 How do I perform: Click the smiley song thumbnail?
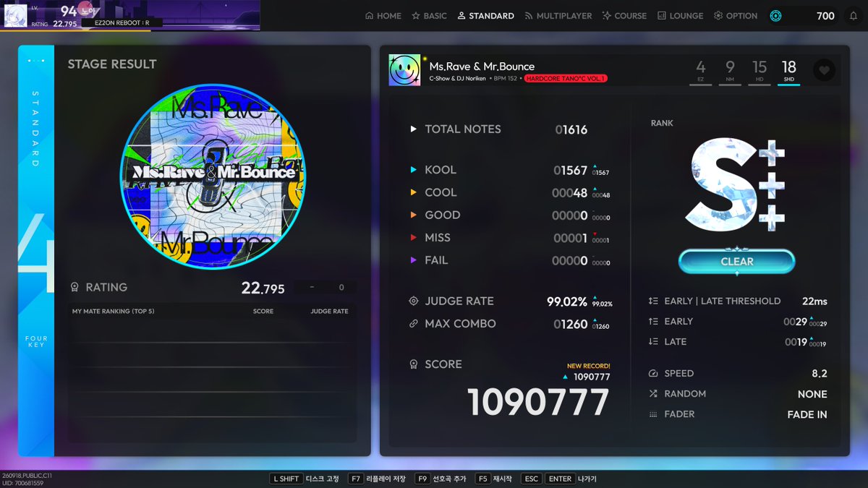tap(404, 70)
